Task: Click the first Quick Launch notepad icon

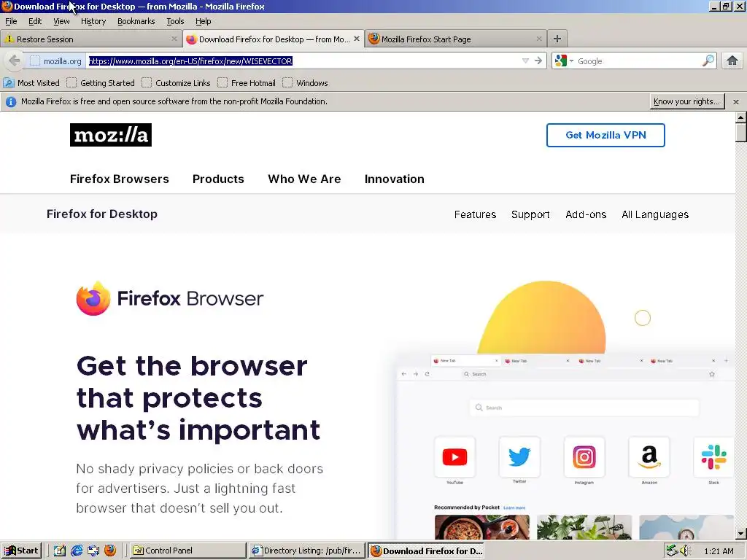Action: [60, 551]
